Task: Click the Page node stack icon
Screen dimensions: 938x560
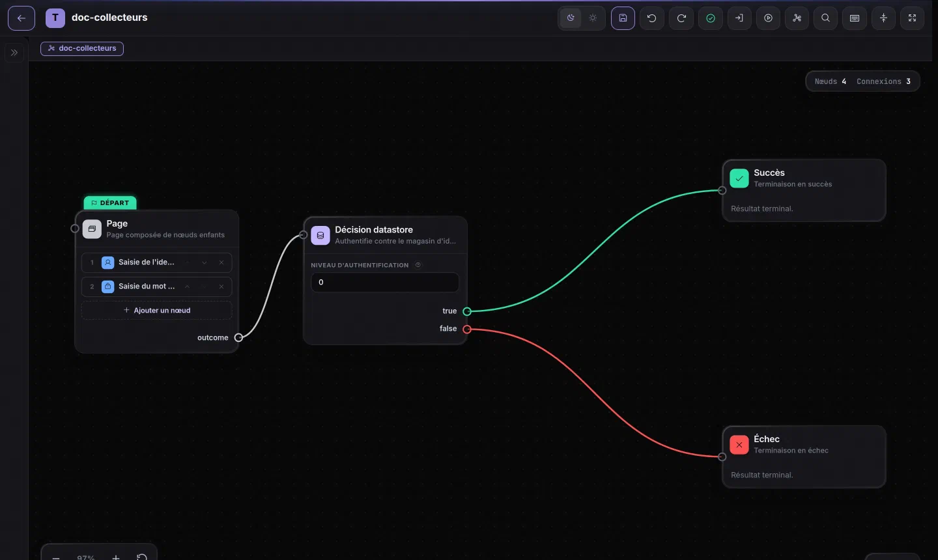Action: 92,229
